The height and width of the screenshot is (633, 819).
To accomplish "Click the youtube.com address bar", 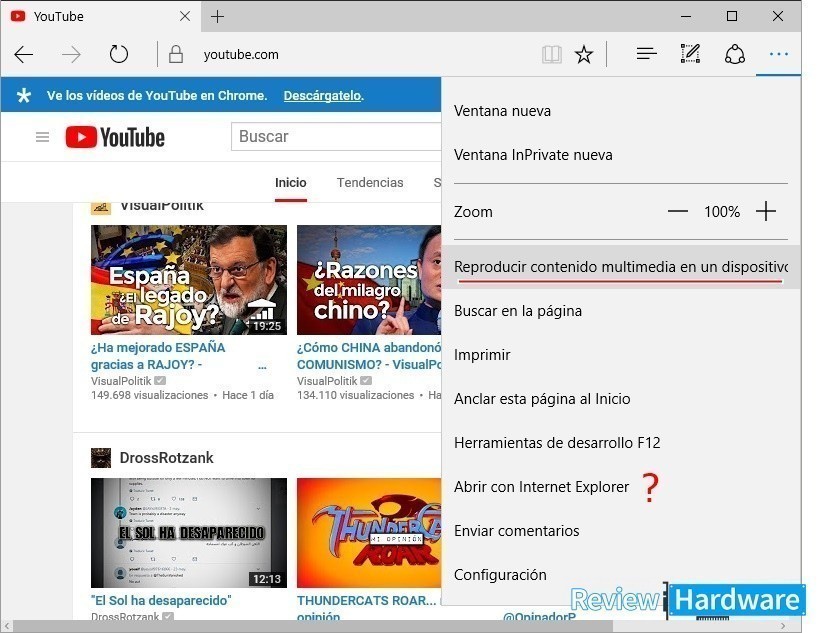I will (x=241, y=54).
